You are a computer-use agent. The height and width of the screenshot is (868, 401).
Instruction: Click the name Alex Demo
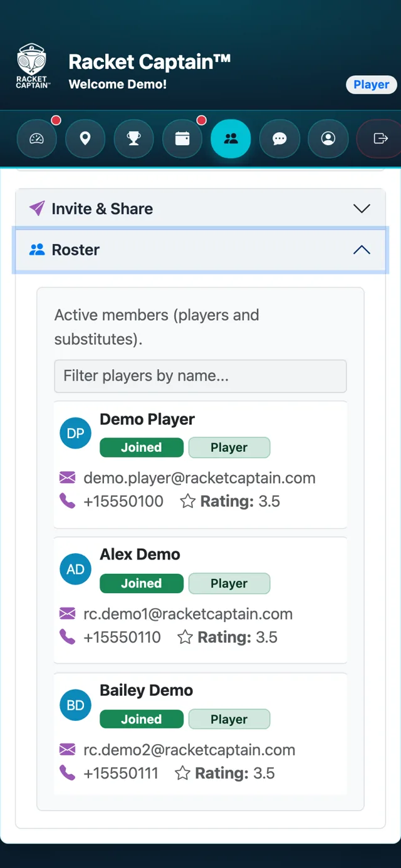140,554
